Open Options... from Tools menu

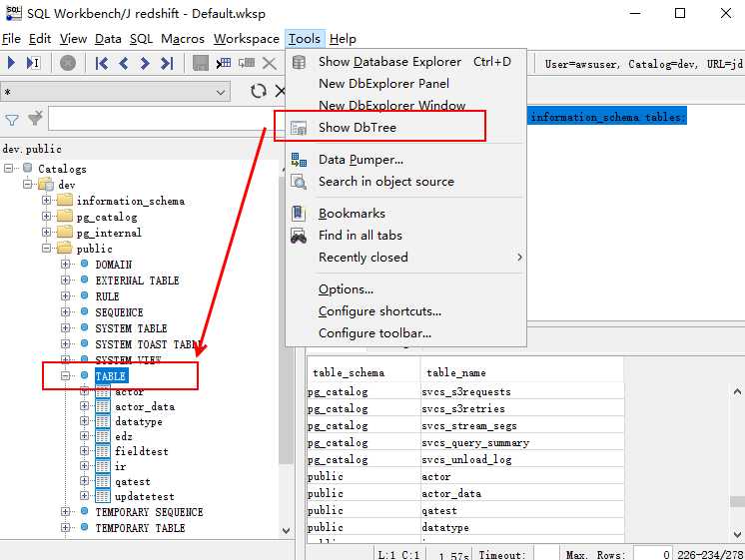(x=405, y=288)
